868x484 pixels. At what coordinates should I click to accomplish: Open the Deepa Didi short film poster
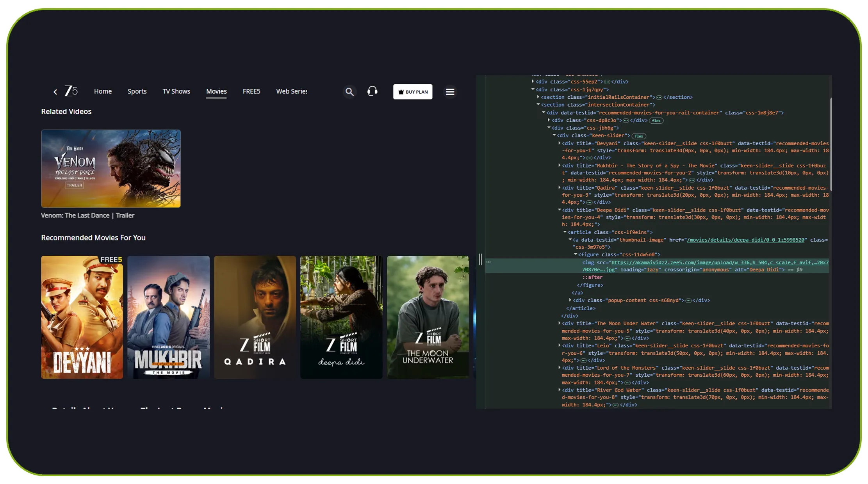coord(342,317)
